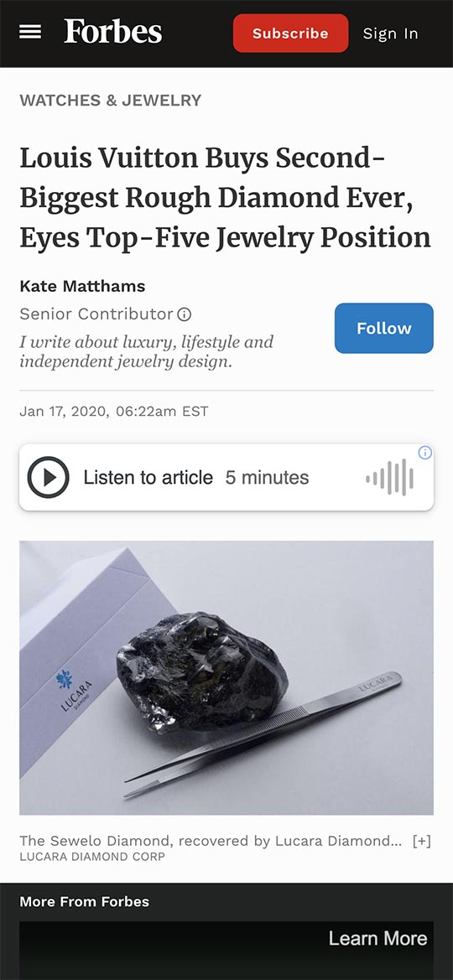The image size is (453, 980).
Task: Click the audio waveform icon
Action: (390, 478)
